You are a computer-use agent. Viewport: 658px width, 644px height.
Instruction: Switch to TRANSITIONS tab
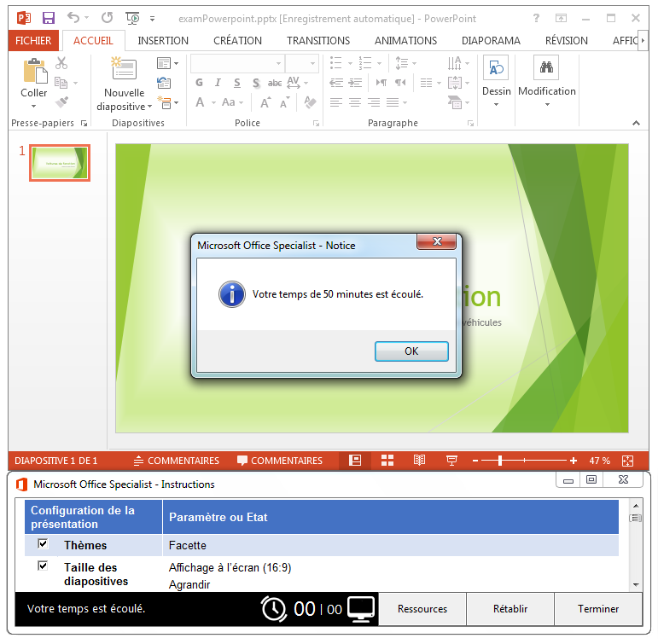click(318, 41)
